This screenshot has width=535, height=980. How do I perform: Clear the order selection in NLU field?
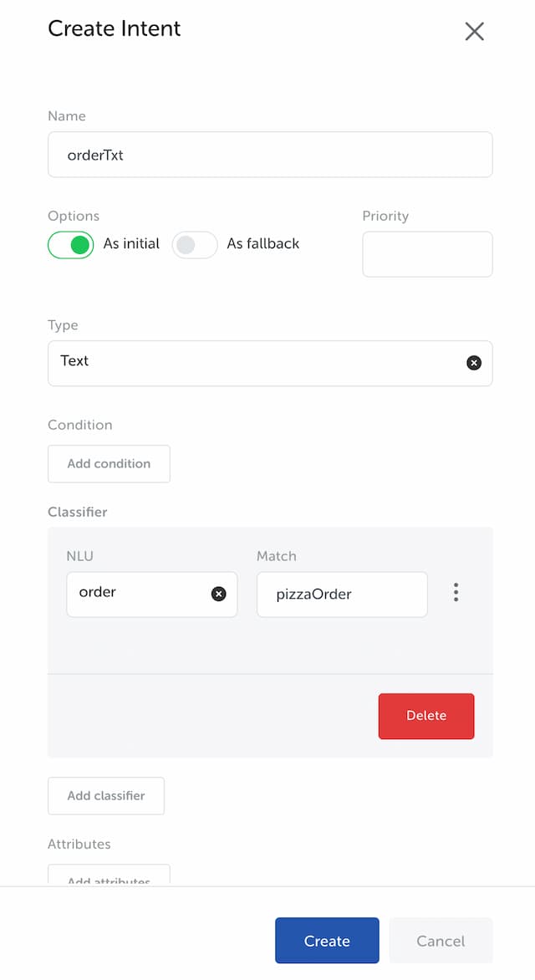coord(218,594)
